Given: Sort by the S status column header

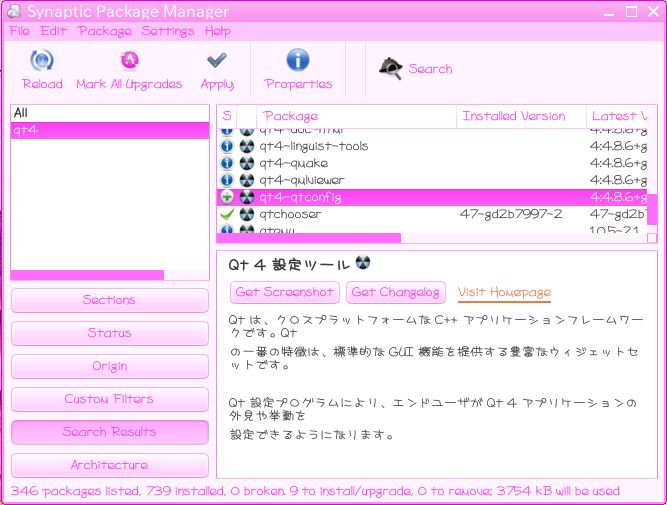Looking at the screenshot, I should click(227, 116).
